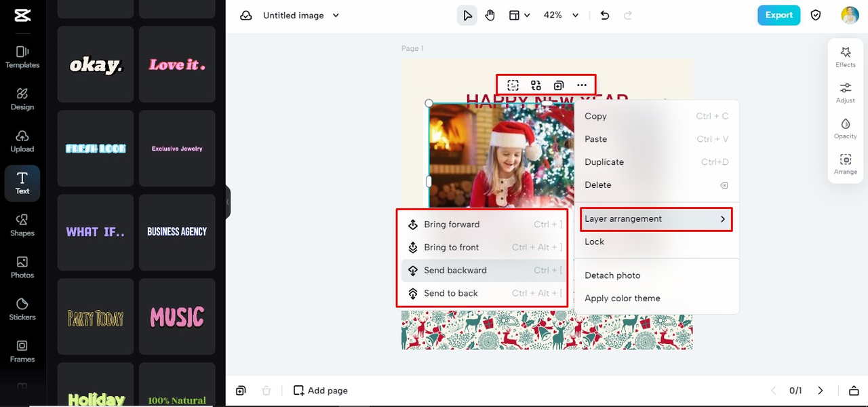The width and height of the screenshot is (868, 407).
Task: Open the Effects panel
Action: coord(846,57)
